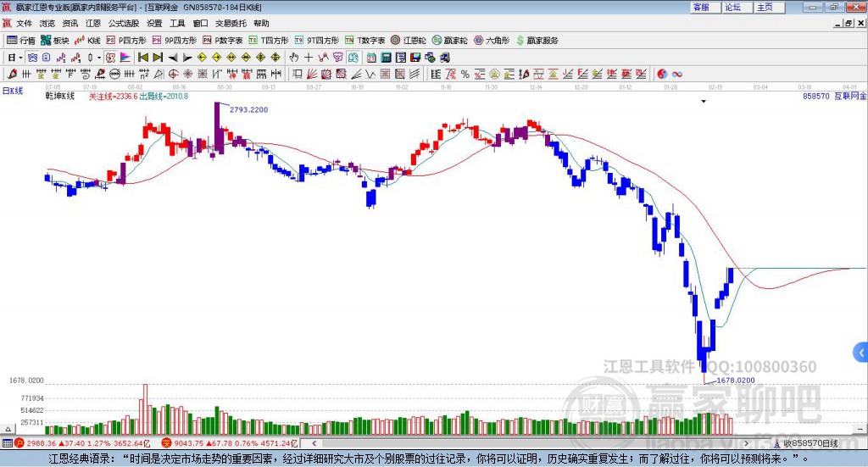868x467 pixels.
Task: Click the 关注线=2336.6 indicator label
Action: point(113,97)
